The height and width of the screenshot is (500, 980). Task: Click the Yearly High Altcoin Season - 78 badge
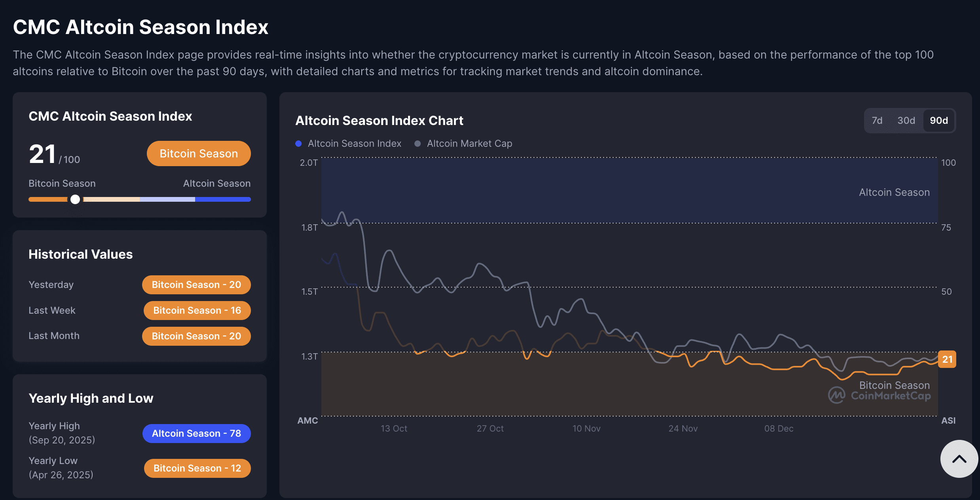pyautogui.click(x=196, y=434)
